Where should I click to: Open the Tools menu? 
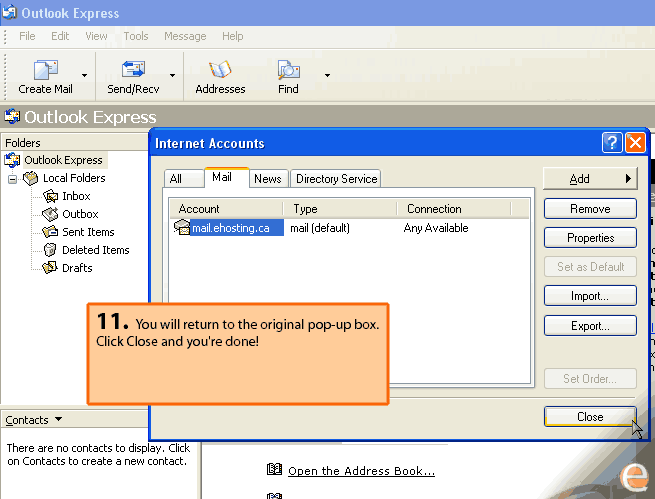tap(136, 36)
